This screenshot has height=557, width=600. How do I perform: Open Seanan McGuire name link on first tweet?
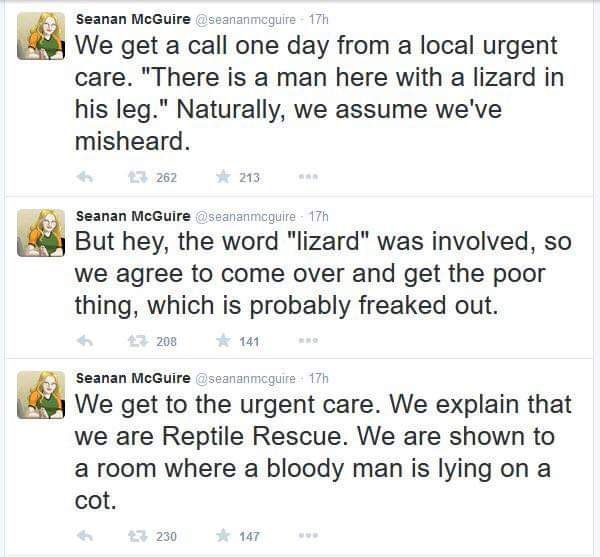pyautogui.click(x=133, y=19)
